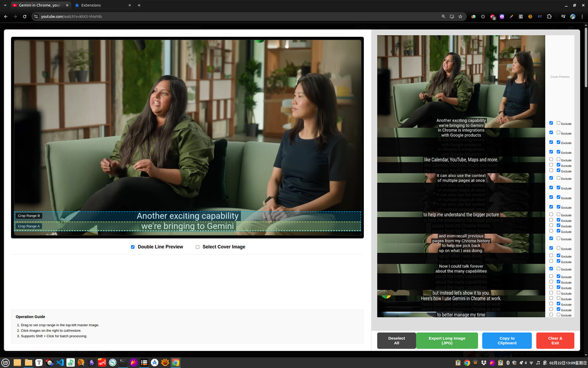Click the Cover Preview placeholder
Viewport: 588px width, 368px height.
pos(560,77)
